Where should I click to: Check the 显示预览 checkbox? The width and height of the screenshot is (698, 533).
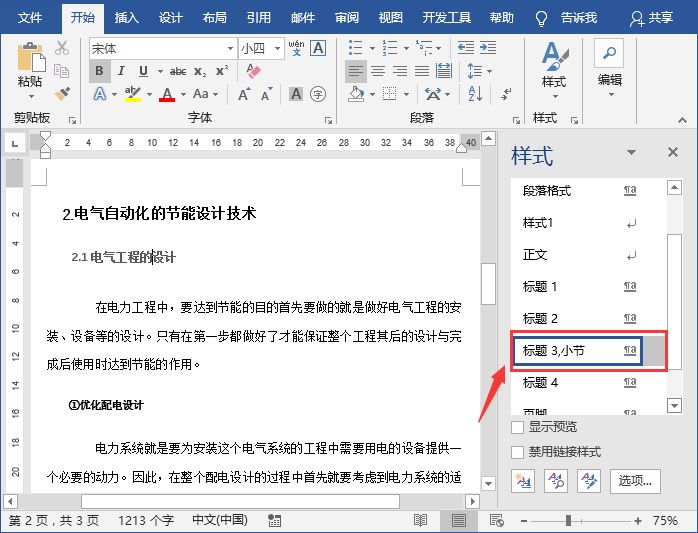(517, 427)
